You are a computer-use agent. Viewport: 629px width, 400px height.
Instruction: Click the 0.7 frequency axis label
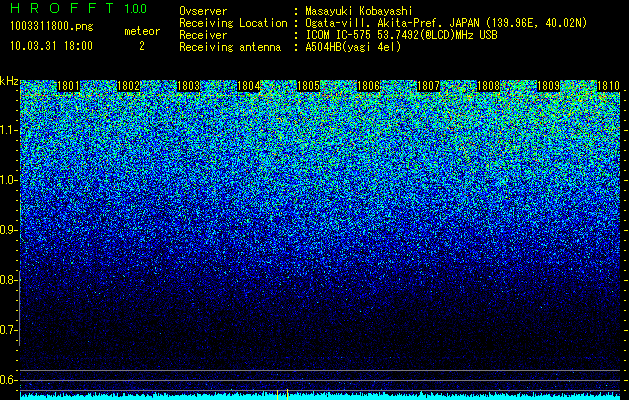pyautogui.click(x=8, y=330)
